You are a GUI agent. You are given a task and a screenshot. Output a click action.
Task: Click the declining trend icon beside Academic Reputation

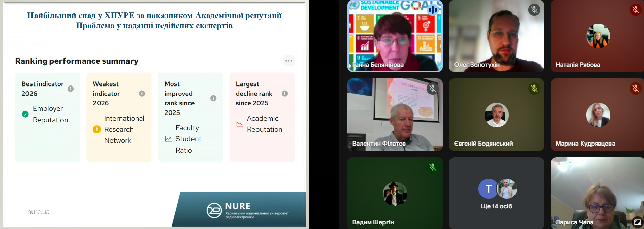[240, 124]
